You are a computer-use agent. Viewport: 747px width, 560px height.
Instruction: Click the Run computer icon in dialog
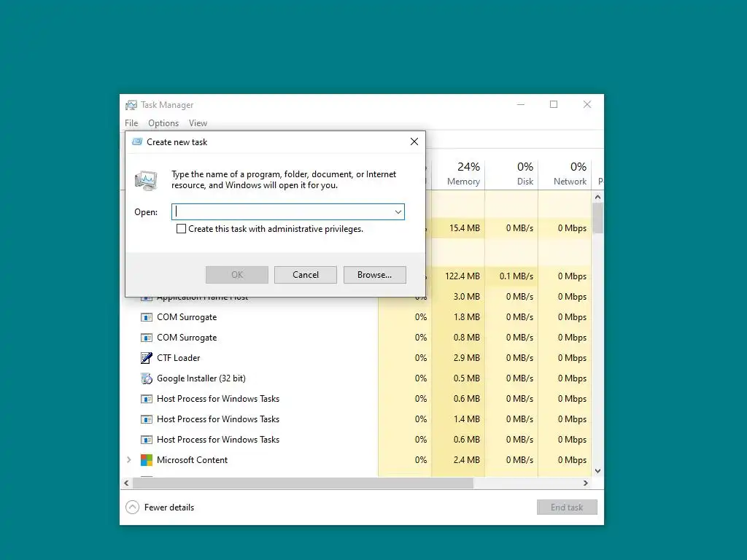click(146, 180)
